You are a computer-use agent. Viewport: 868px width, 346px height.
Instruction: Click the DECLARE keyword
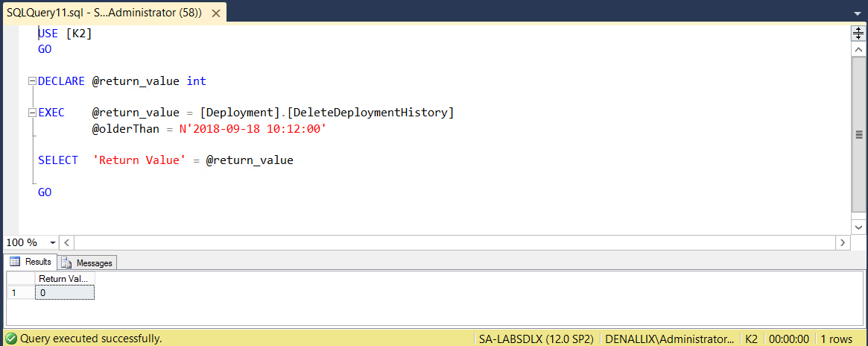(x=61, y=81)
